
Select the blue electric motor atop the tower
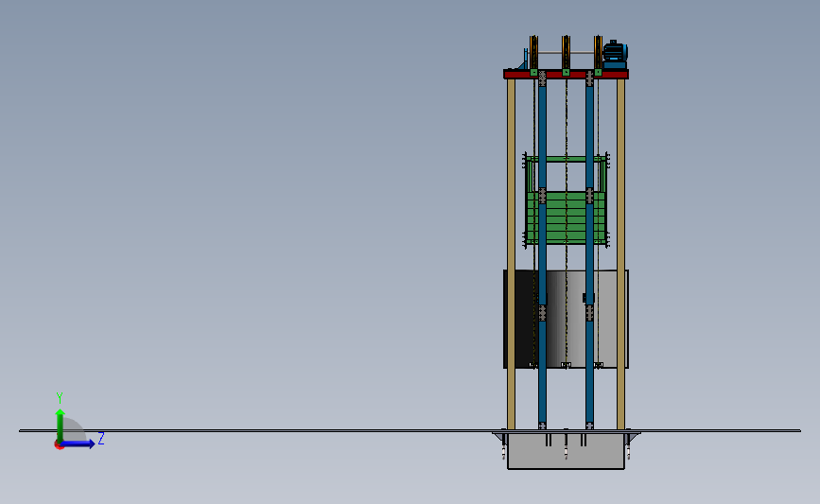(x=615, y=54)
